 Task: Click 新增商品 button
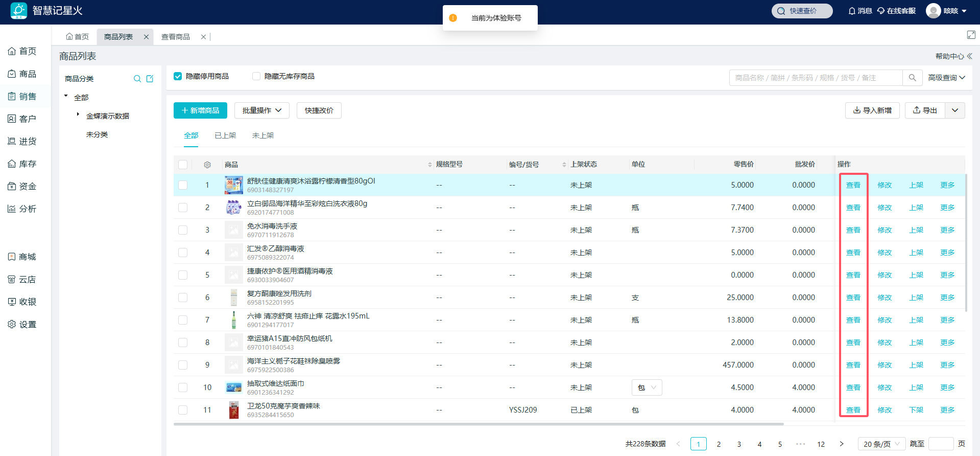(x=200, y=110)
